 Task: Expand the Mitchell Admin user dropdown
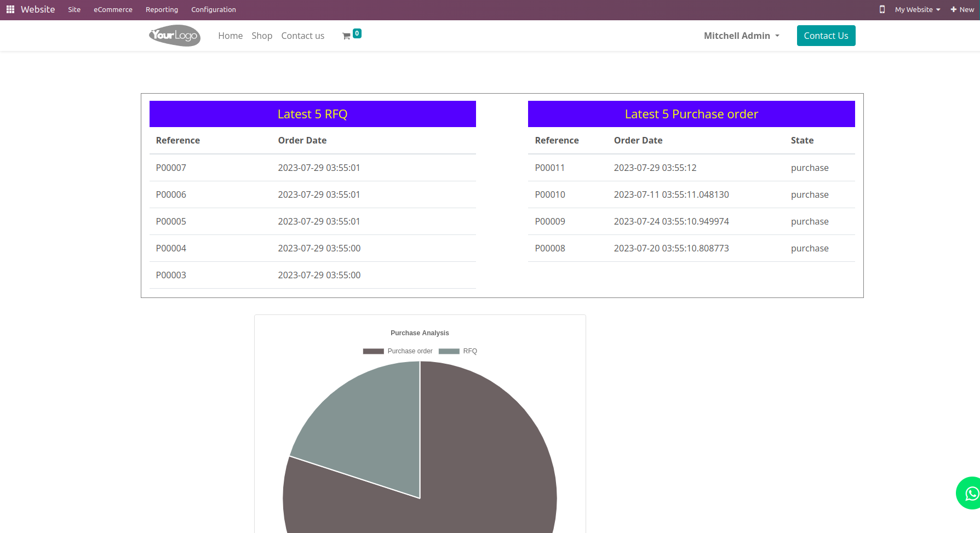click(742, 36)
